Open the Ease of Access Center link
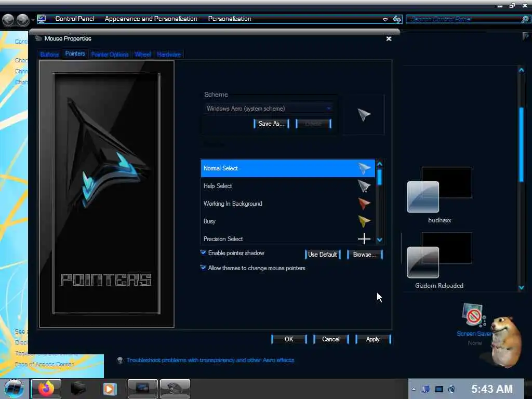The image size is (532, 399). (x=45, y=364)
